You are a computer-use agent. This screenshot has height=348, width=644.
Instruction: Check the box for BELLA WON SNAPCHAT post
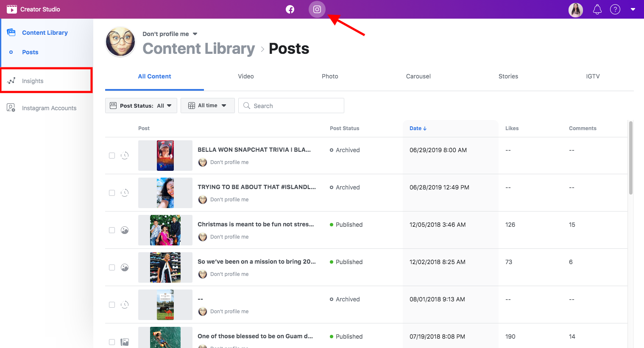[x=112, y=156]
